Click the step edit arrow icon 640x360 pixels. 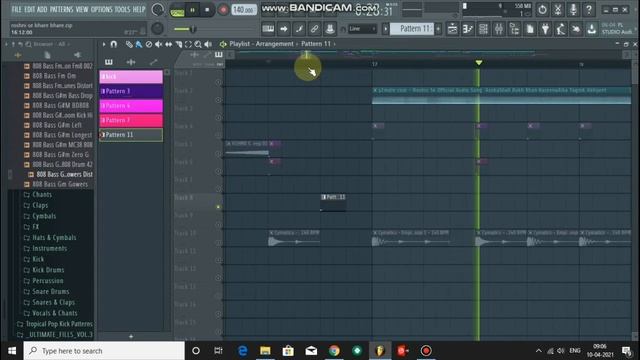click(284, 29)
